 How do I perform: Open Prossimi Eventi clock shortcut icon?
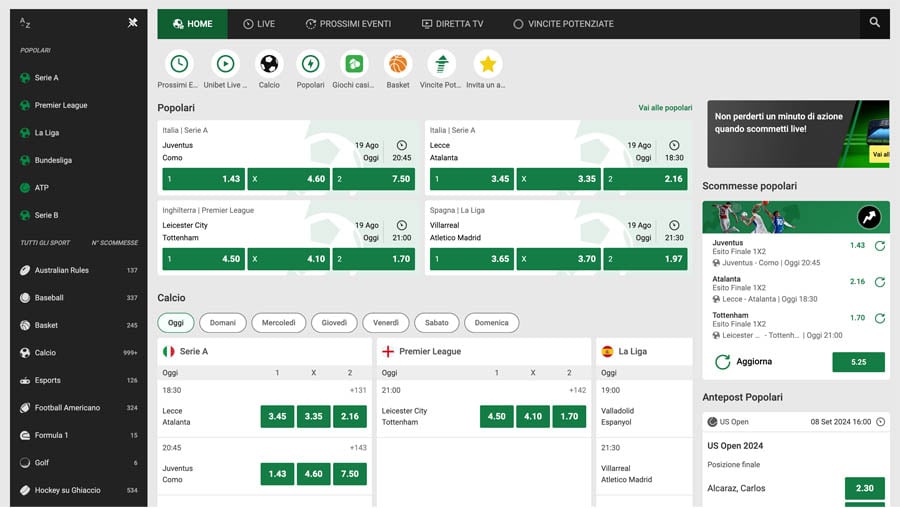point(179,64)
